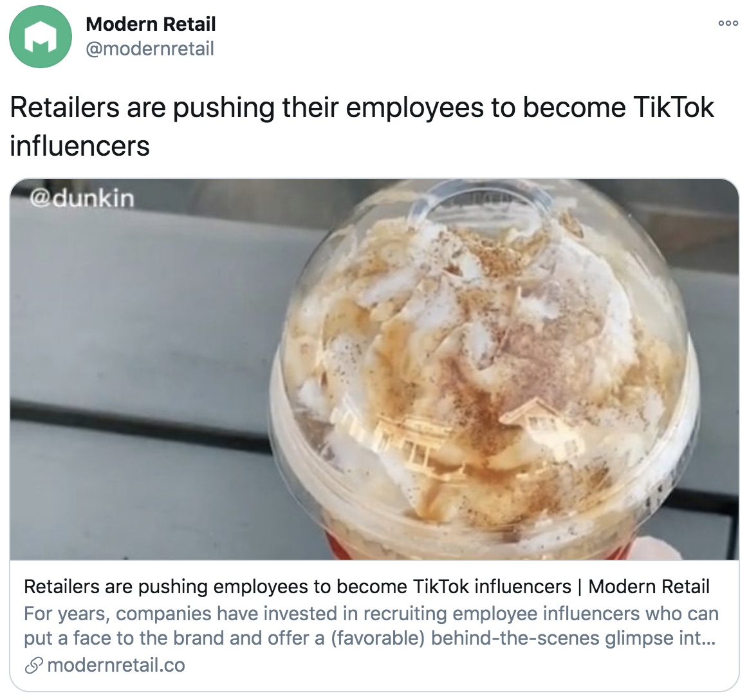Open the Modern Retail display name
Viewport: 749px width, 700px height.
[151, 24]
